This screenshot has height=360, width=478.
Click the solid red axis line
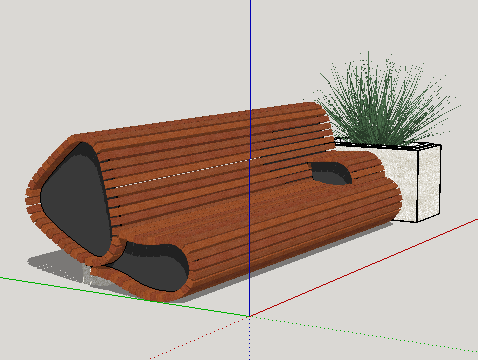[363, 268]
